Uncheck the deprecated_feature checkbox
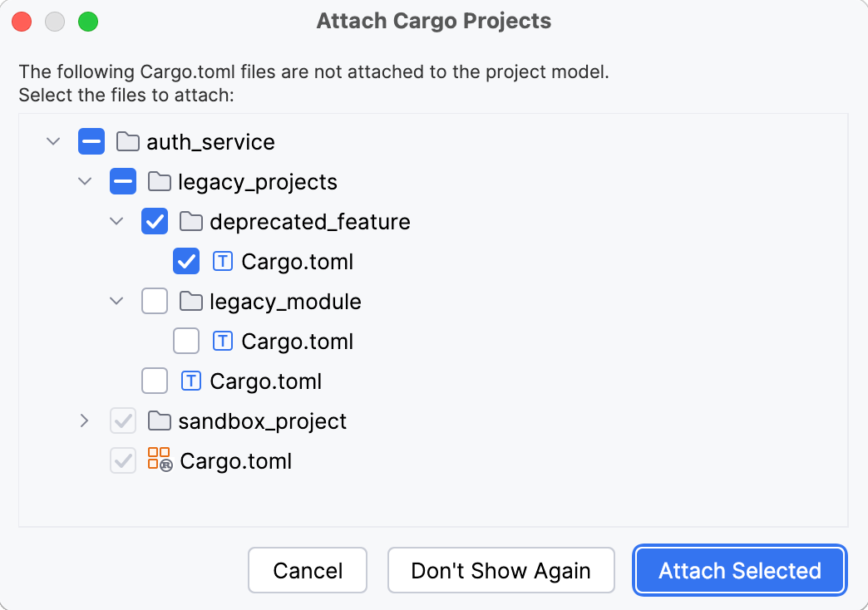 (x=155, y=221)
